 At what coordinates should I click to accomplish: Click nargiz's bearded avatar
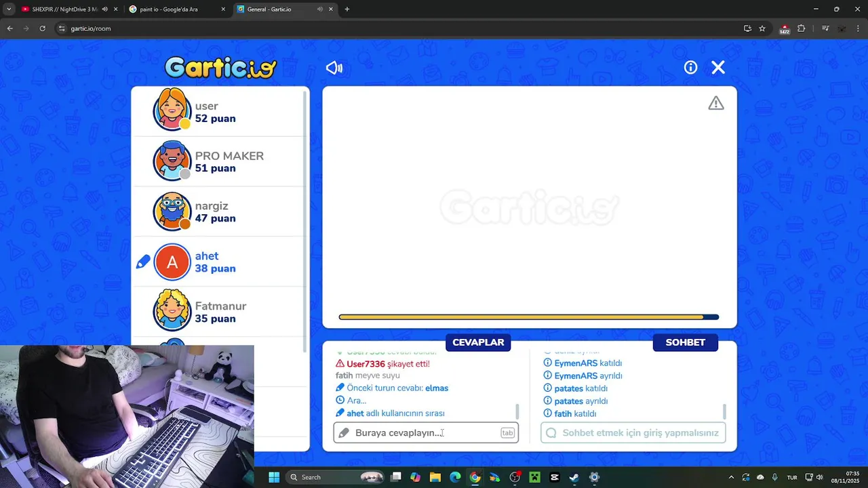coord(172,211)
